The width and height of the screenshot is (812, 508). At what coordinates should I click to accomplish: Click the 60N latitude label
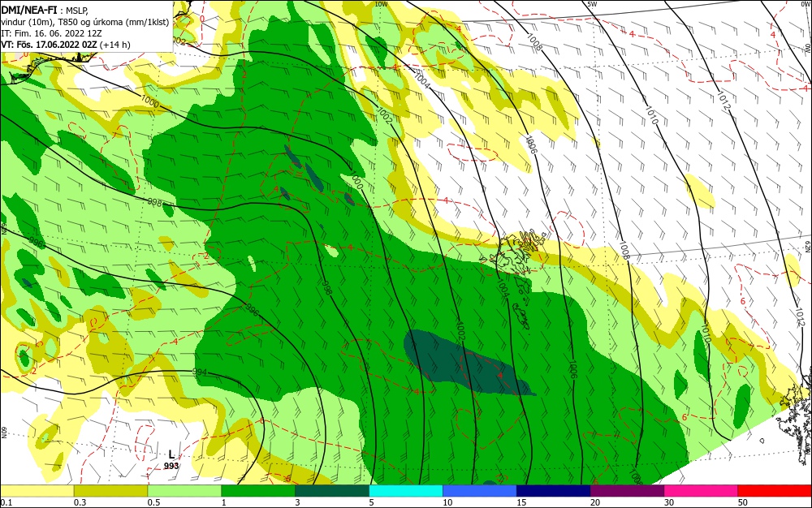pyautogui.click(x=3, y=433)
